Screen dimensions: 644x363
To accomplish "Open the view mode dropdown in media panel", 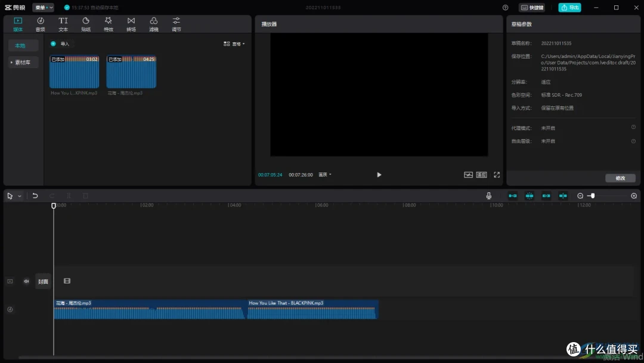I will pos(234,44).
